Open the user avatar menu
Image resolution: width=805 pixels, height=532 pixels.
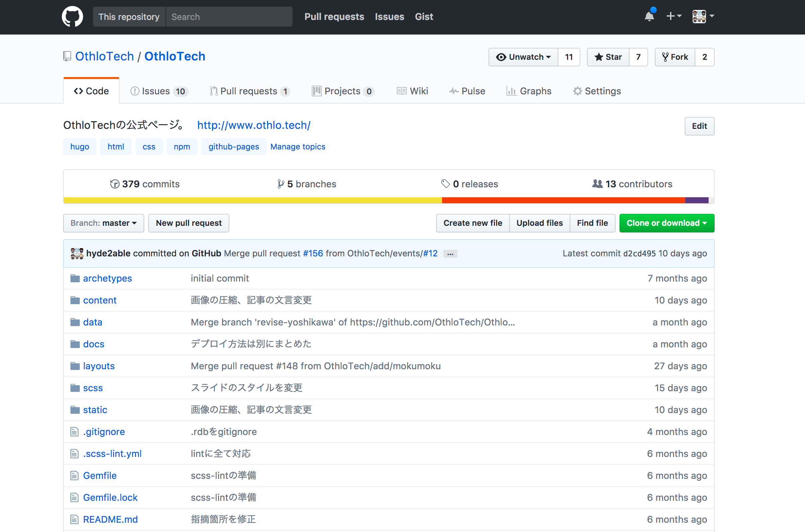coord(703,16)
